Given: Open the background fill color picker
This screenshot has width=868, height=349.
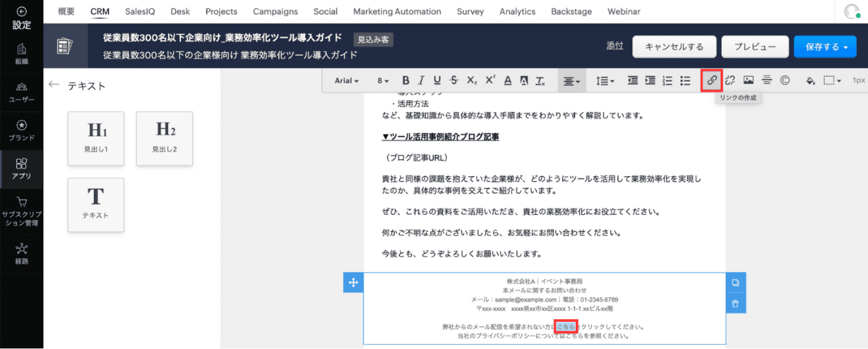Looking at the screenshot, I should [810, 81].
